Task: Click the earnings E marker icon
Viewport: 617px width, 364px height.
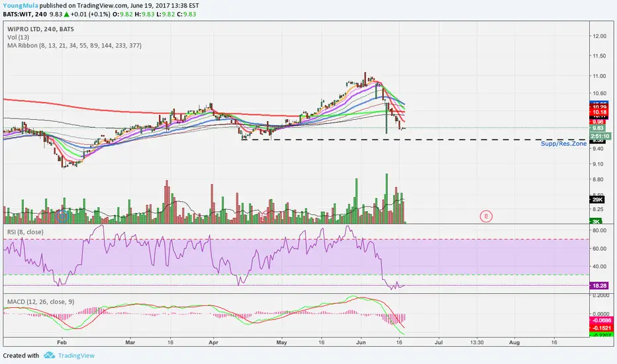Action: (x=486, y=216)
